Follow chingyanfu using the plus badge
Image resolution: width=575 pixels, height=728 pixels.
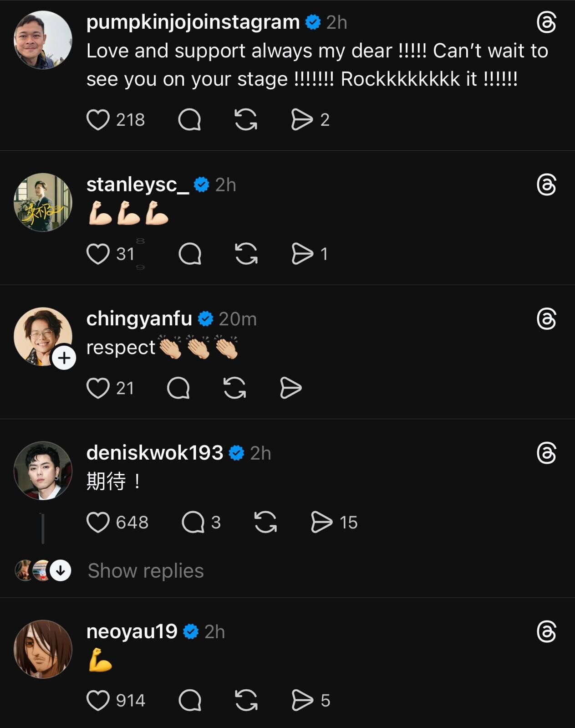click(x=64, y=358)
